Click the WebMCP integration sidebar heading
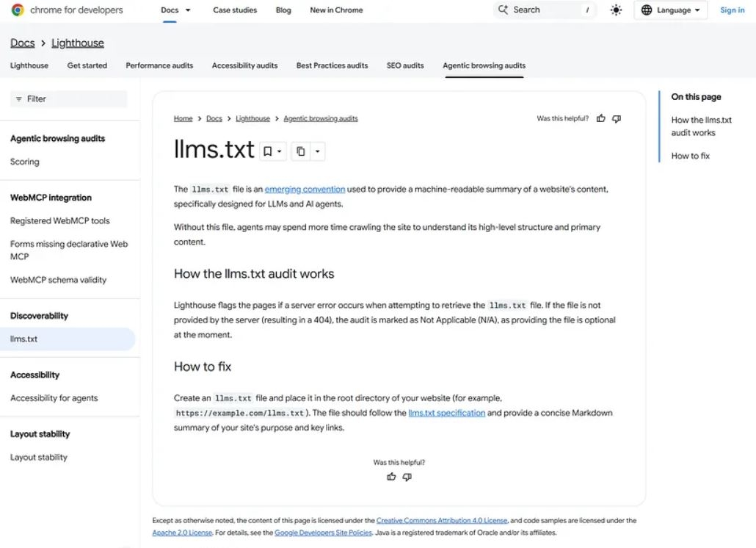The width and height of the screenshot is (756, 548). tap(51, 198)
